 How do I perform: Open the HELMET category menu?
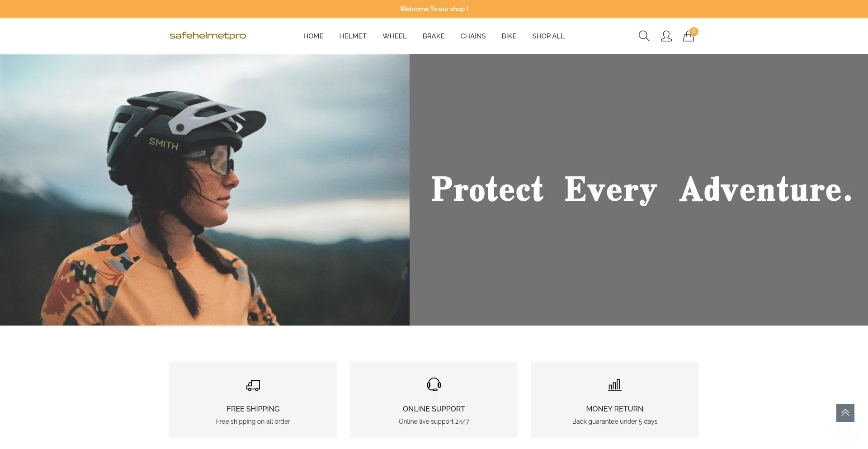point(353,36)
